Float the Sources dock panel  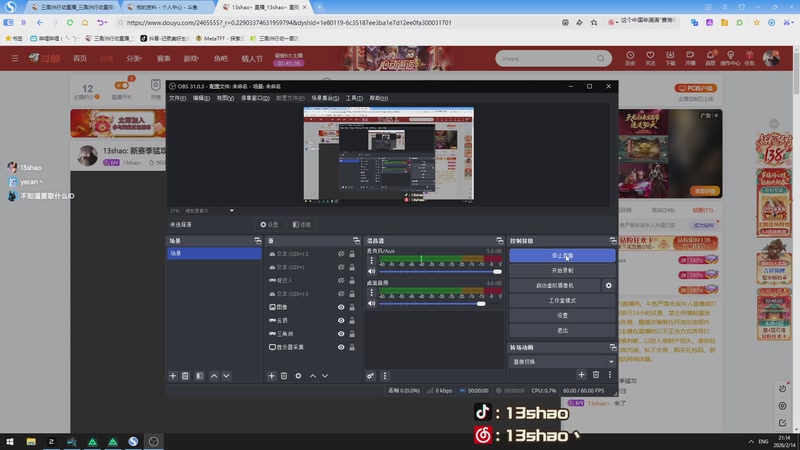[x=356, y=241]
